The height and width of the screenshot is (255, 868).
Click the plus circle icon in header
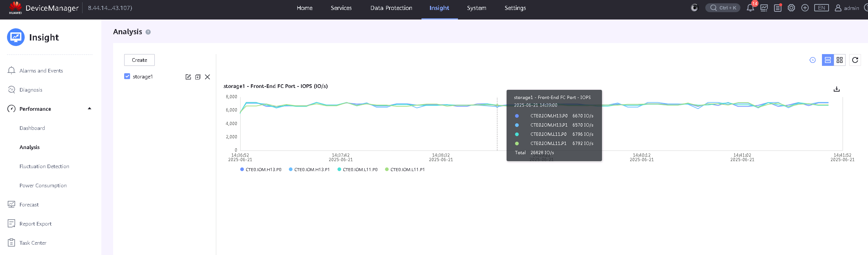[805, 8]
